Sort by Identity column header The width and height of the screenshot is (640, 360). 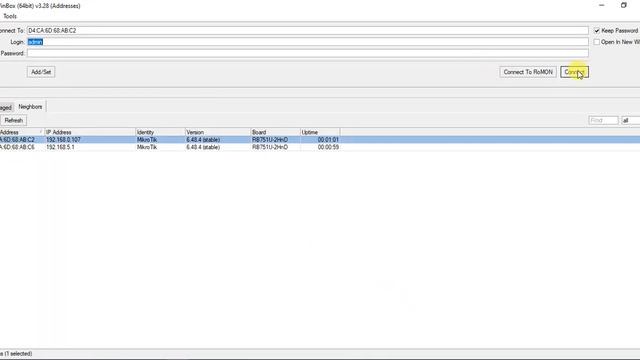point(160,132)
